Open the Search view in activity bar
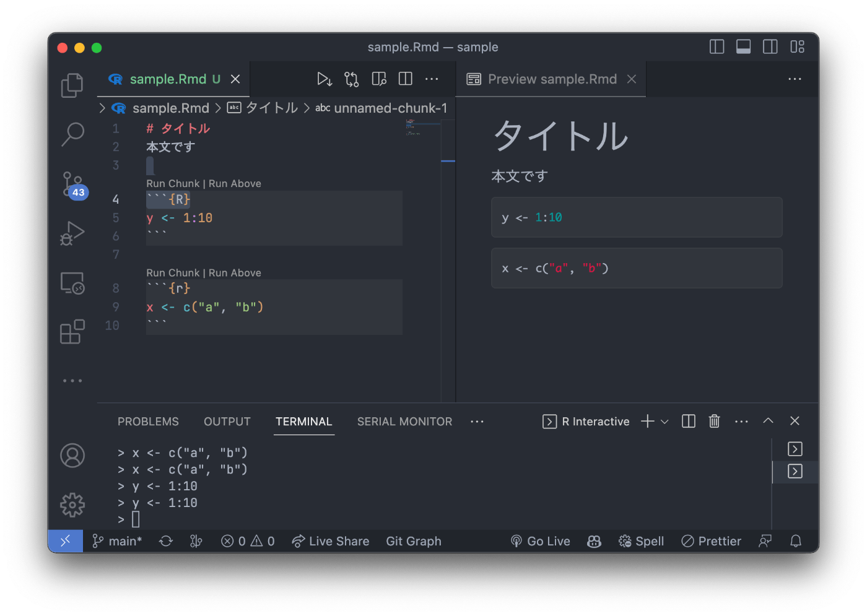Viewport: 867px width, 616px height. tap(72, 134)
